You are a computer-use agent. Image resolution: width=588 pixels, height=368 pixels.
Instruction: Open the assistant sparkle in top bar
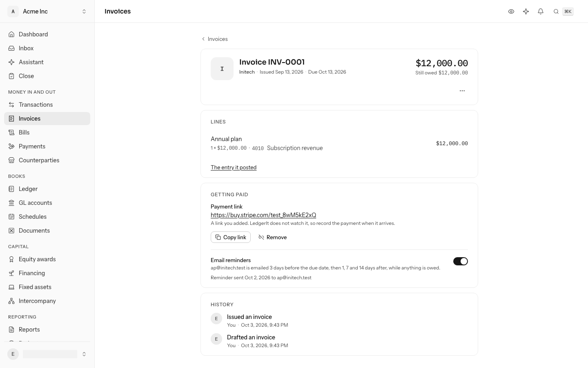coord(526,11)
